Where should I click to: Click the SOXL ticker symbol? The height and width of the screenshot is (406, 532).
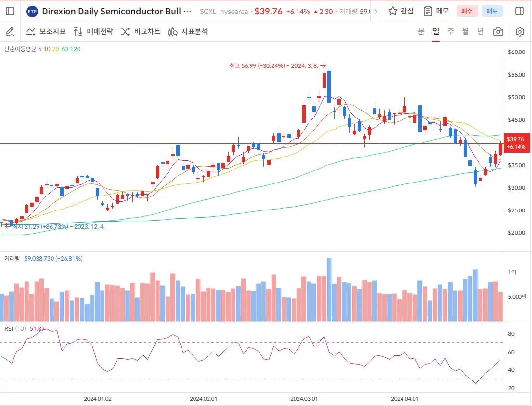[208, 12]
